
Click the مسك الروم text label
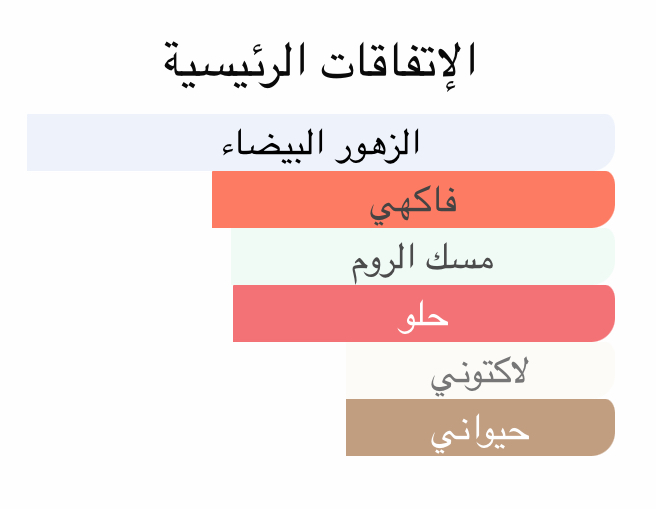click(x=422, y=261)
